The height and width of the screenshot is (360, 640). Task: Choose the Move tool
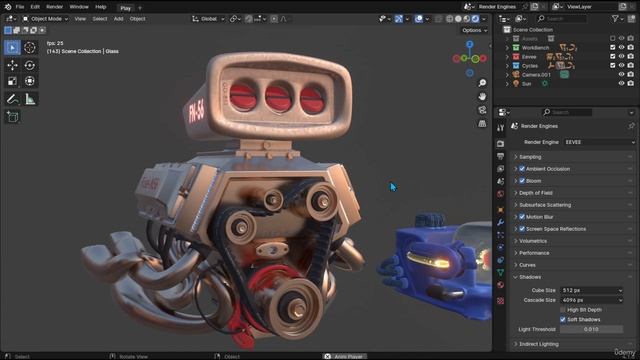[x=12, y=65]
